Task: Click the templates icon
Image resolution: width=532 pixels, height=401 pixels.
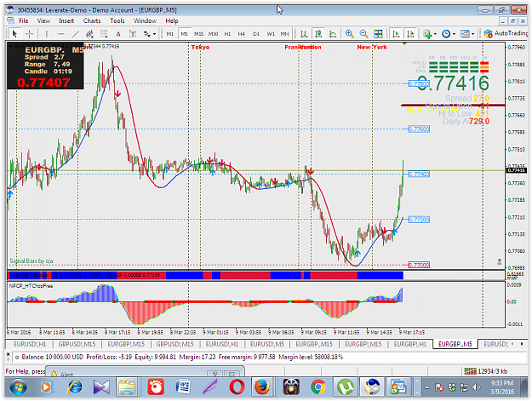Action: [465, 33]
